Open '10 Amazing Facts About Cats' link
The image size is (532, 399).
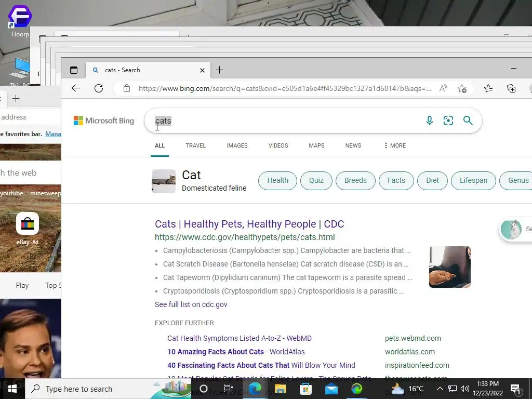[236, 352]
